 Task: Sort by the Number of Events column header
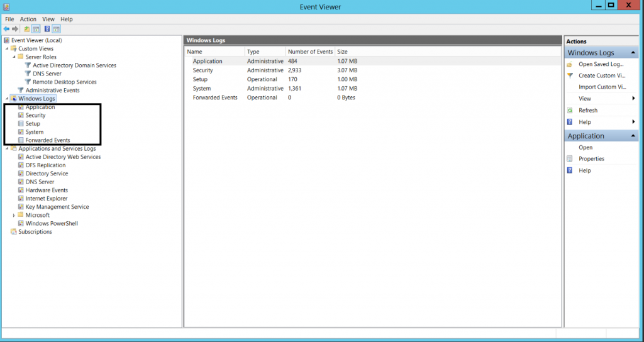pyautogui.click(x=310, y=52)
